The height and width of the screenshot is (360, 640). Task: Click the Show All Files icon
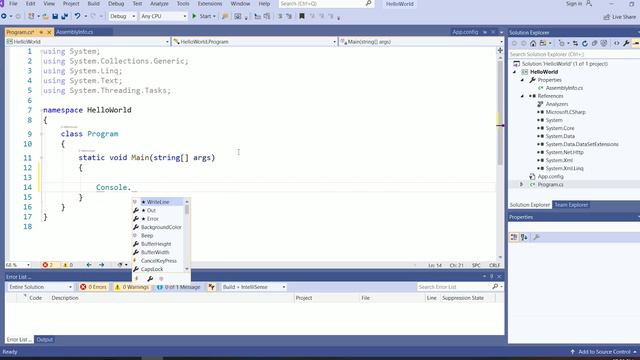(604, 43)
